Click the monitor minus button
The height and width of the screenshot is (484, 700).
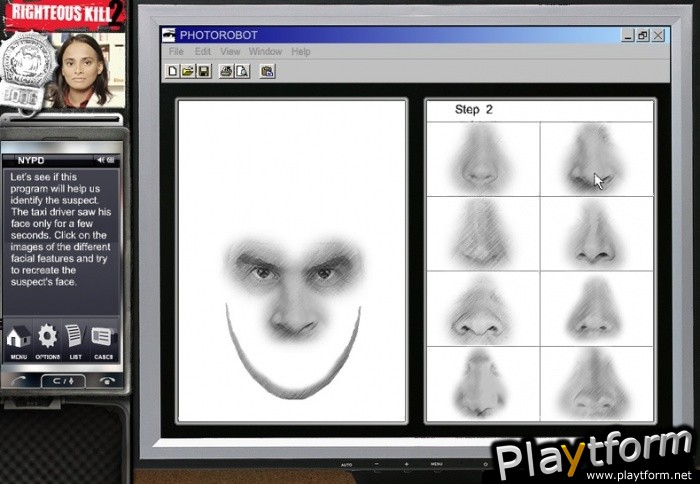(x=377, y=464)
